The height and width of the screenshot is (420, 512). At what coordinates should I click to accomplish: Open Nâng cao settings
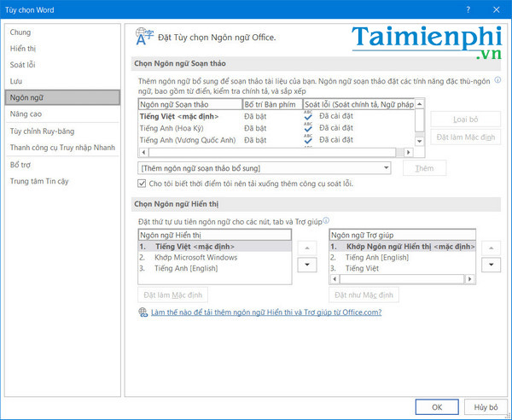coord(62,114)
